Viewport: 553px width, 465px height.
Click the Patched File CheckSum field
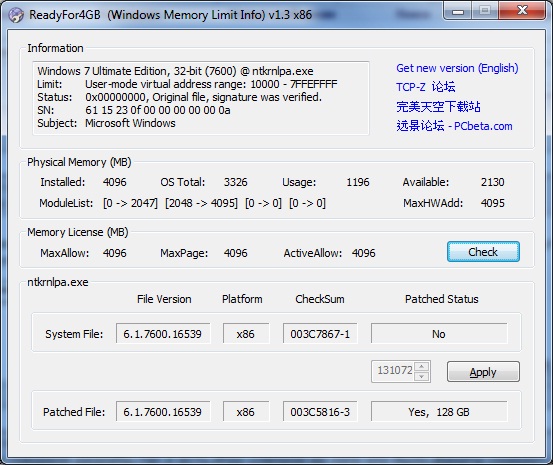click(320, 411)
